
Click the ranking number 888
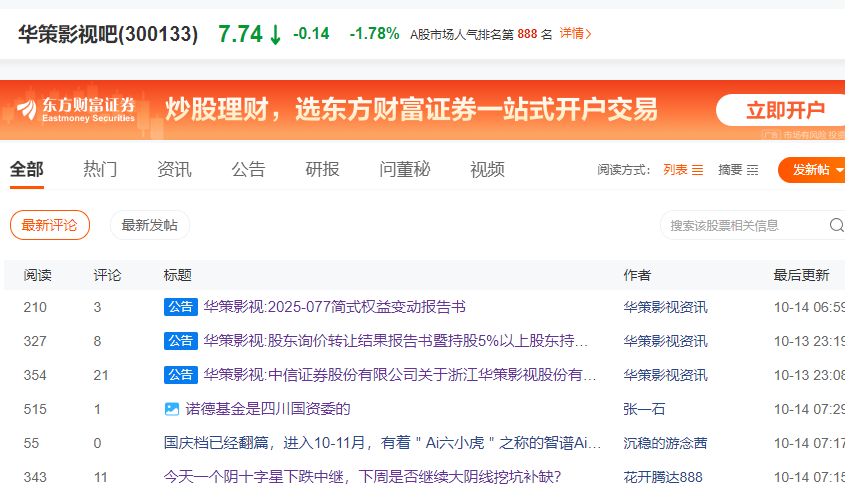pyautogui.click(x=527, y=34)
